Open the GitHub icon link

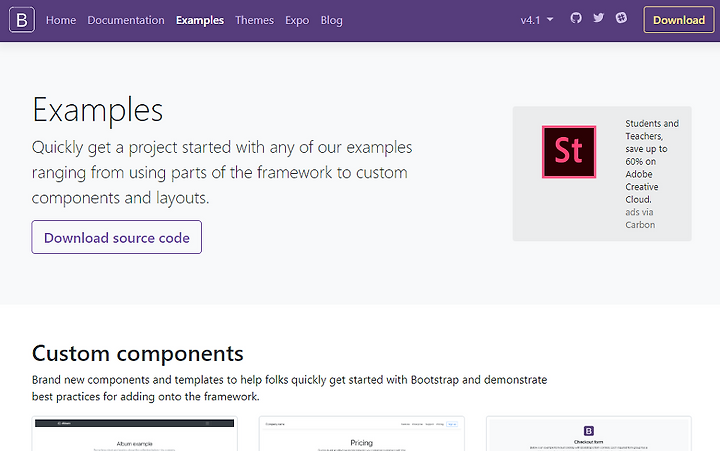point(576,18)
